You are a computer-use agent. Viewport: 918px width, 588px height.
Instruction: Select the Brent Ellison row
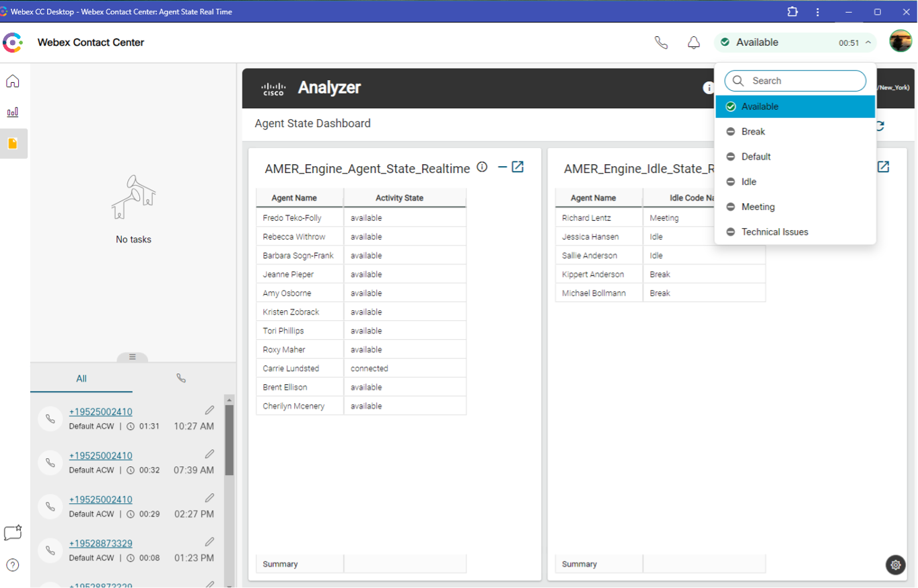361,388
